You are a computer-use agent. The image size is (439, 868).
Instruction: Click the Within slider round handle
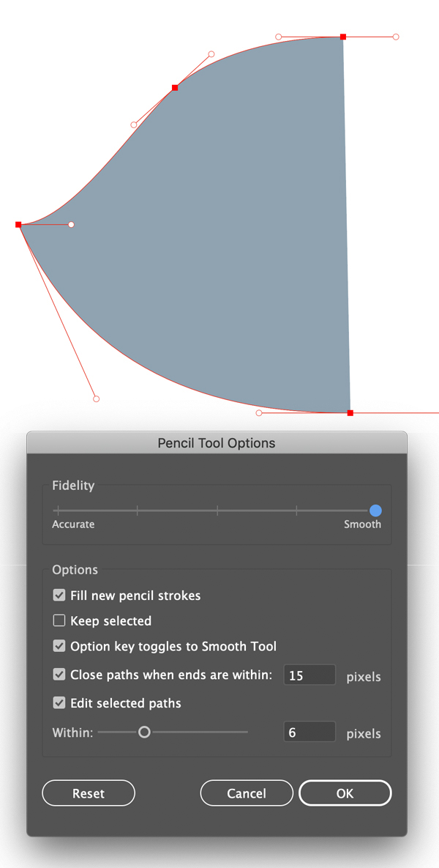coord(144,732)
